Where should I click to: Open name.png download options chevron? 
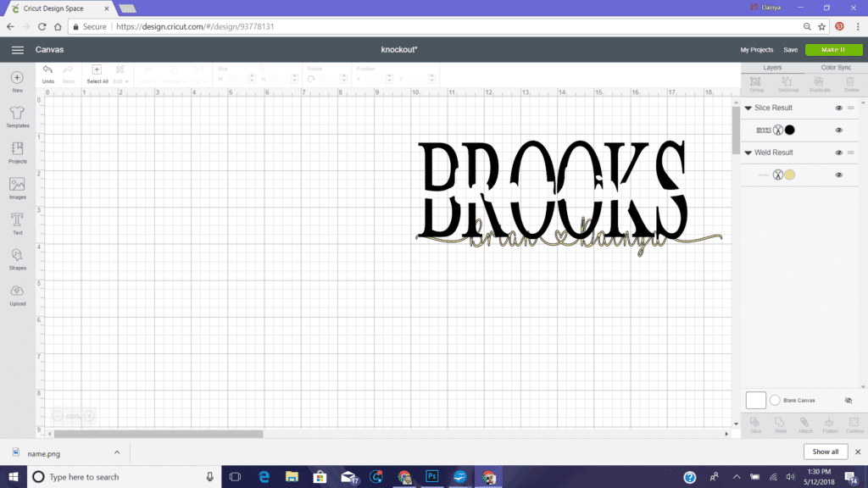pos(117,452)
